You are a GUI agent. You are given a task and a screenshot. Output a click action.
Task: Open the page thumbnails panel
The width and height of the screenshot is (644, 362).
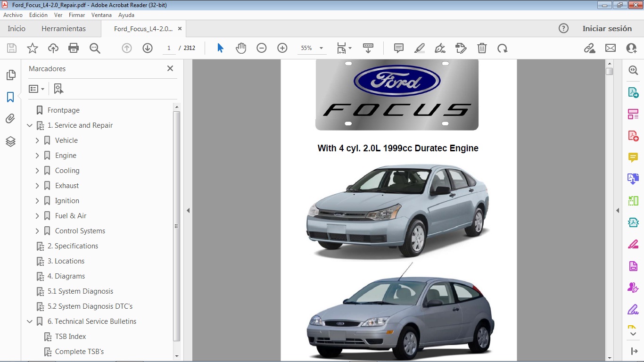(x=10, y=74)
